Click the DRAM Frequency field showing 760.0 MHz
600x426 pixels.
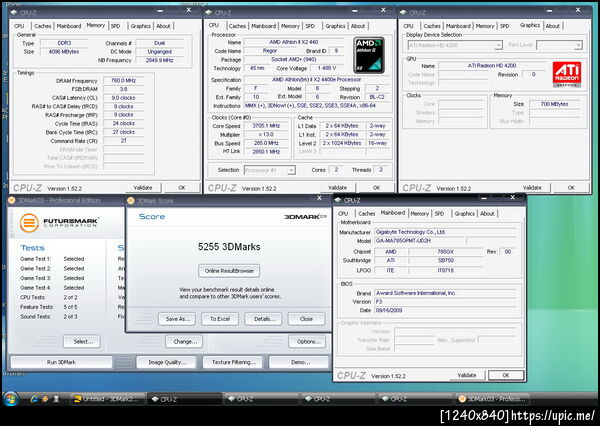click(x=123, y=80)
